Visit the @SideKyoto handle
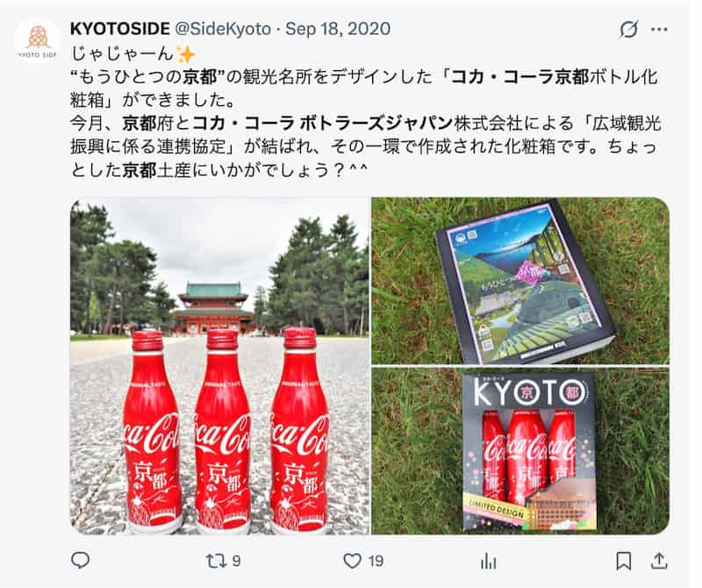The image size is (702, 588). [x=223, y=29]
